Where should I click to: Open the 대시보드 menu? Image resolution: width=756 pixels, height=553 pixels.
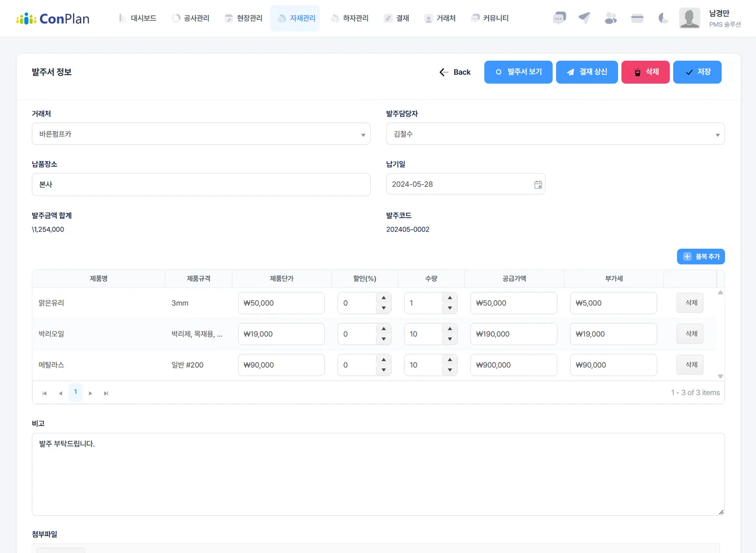[x=138, y=18]
